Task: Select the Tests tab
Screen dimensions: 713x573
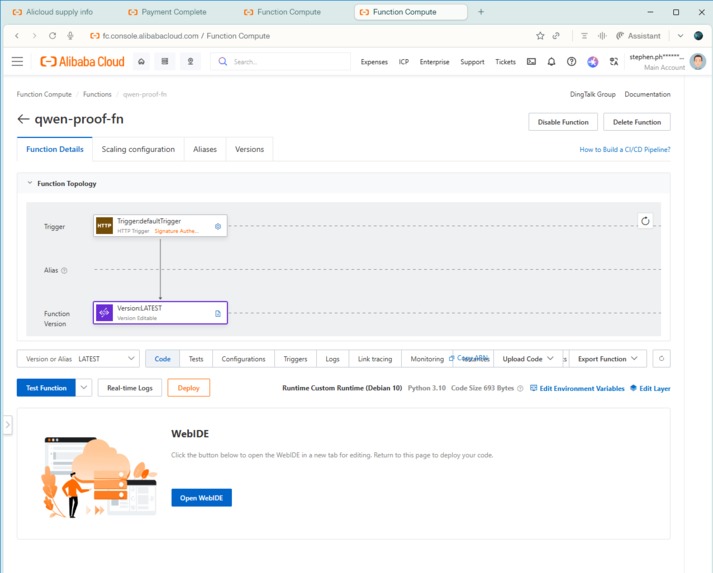Action: coord(196,359)
